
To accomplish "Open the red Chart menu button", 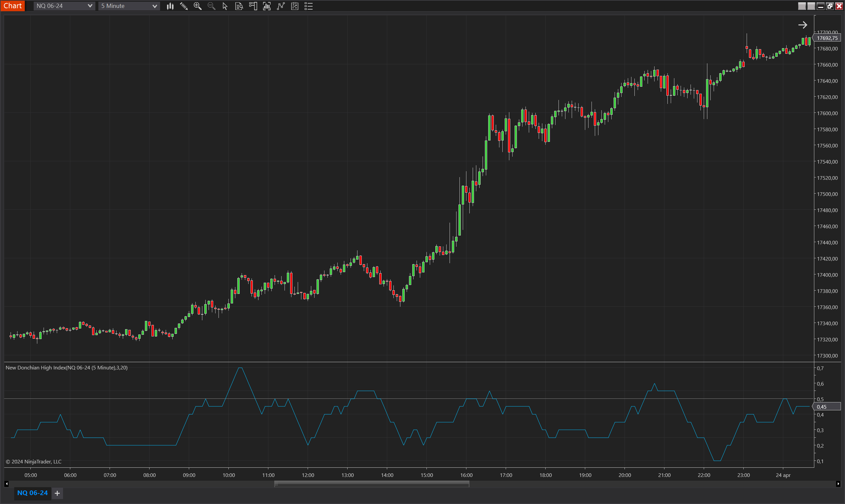I will (13, 6).
